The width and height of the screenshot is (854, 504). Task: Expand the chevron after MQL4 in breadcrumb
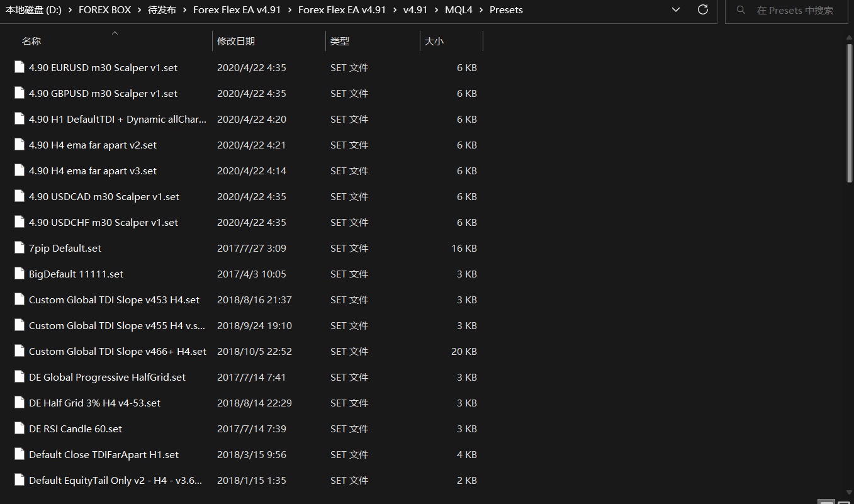481,10
